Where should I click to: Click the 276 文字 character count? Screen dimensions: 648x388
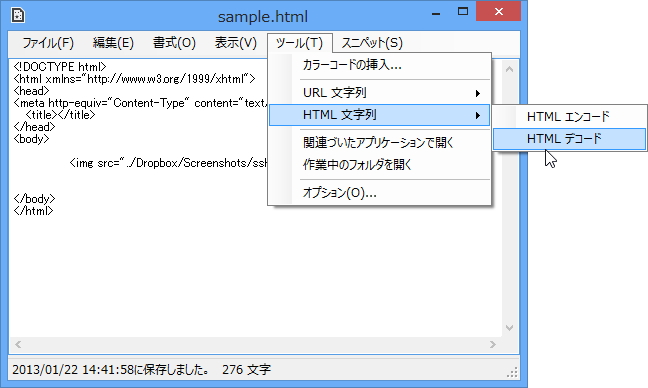point(246,369)
